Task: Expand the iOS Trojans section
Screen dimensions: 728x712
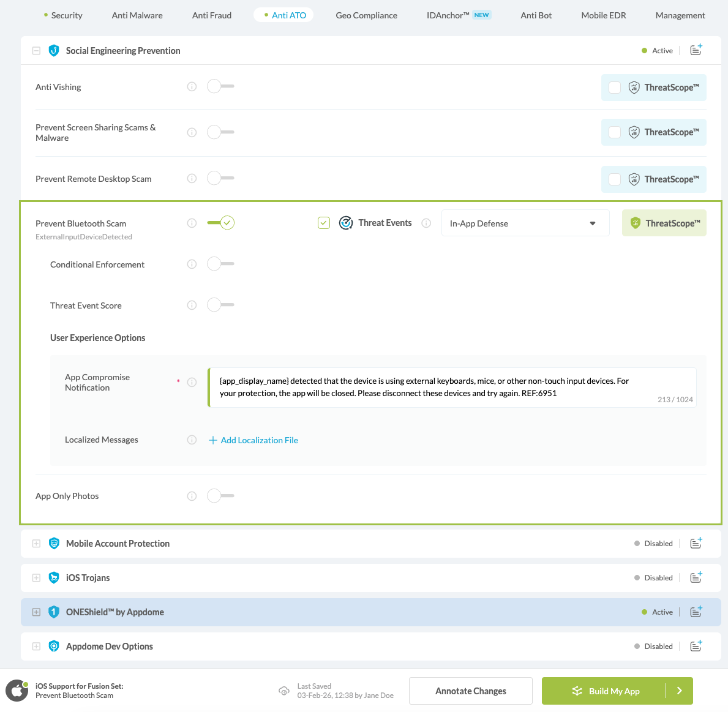Action: click(36, 578)
